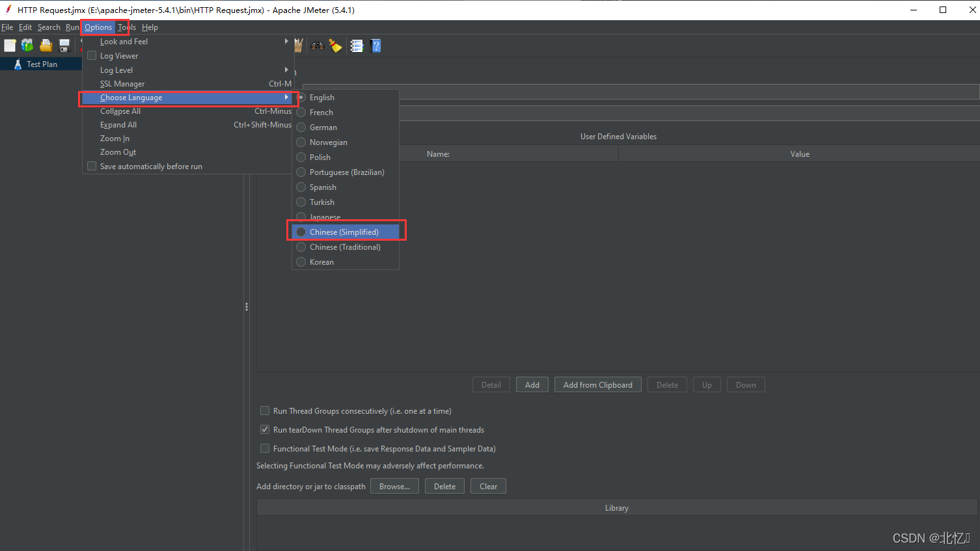Toggle the Log Viewer checkbox
The image size is (980, 551).
click(92, 55)
